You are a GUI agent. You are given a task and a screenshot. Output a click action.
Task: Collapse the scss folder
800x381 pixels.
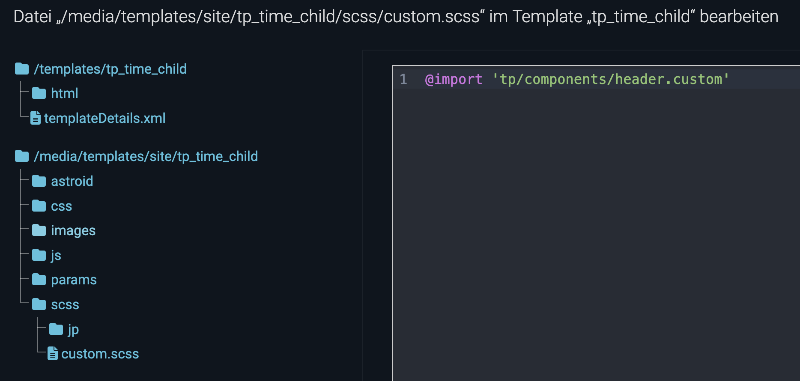point(55,304)
